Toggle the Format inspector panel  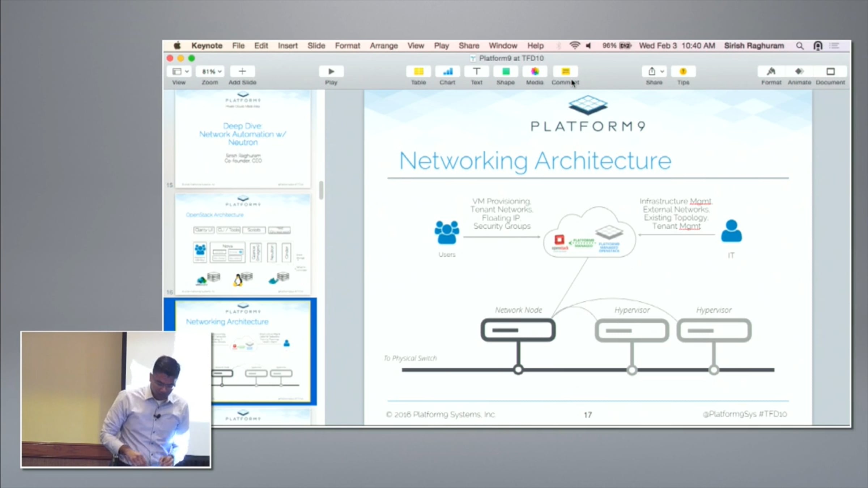pos(771,72)
